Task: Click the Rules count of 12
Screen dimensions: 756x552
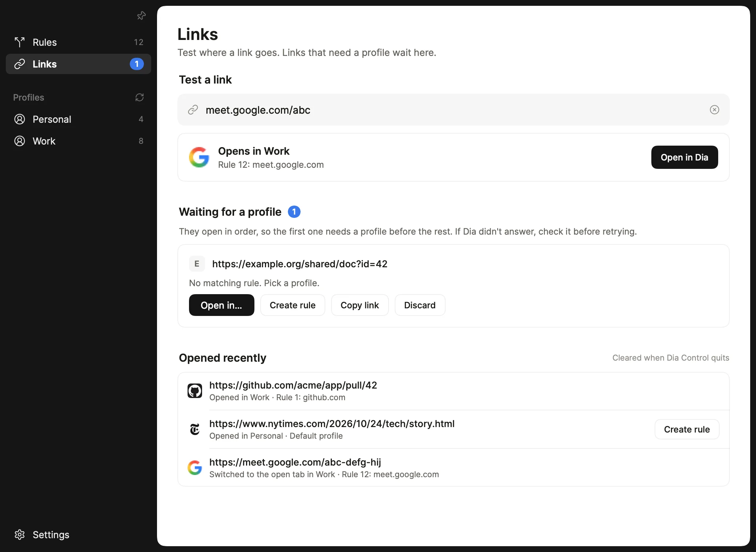Action: click(138, 42)
